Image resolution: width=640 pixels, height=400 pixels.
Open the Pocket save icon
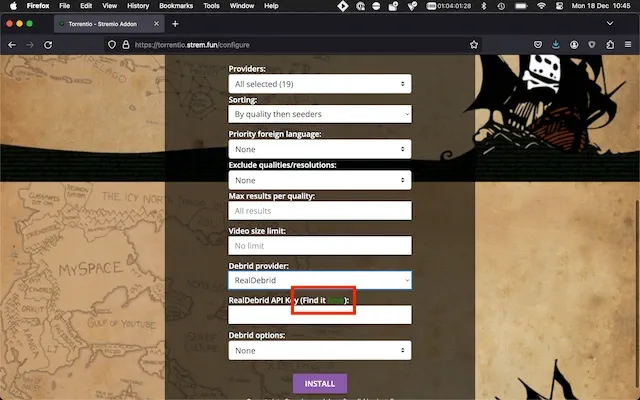pyautogui.click(x=538, y=45)
